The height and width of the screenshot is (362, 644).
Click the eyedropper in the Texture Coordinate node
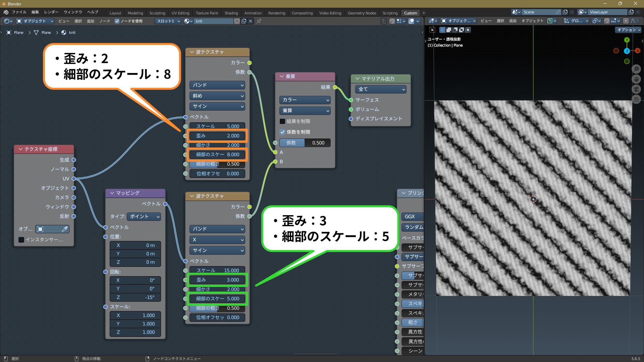click(x=65, y=229)
